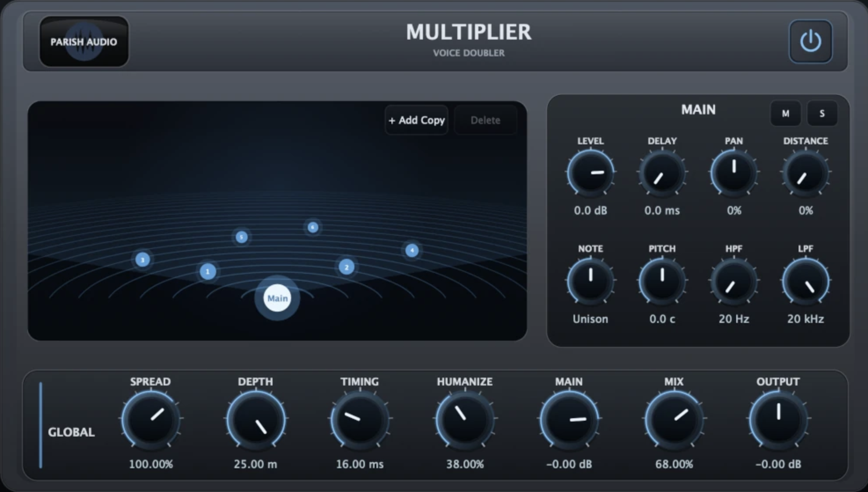Click the MULTIPLIER title text
The height and width of the screenshot is (492, 868).
tap(469, 32)
